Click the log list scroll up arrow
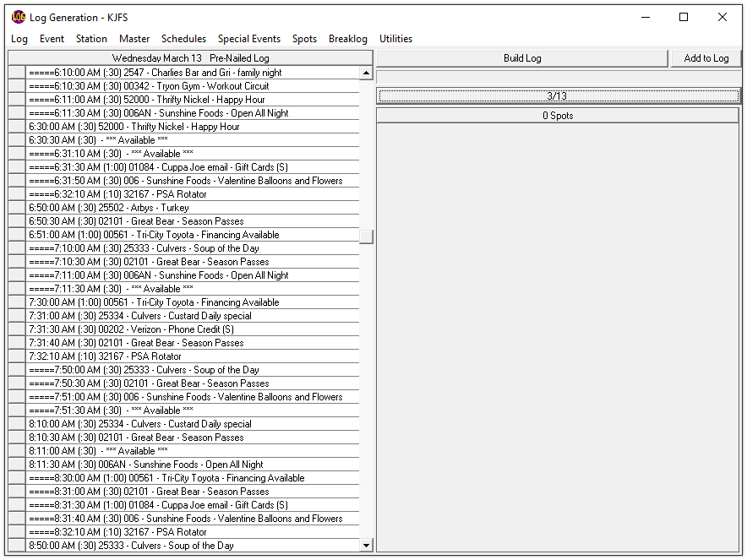 366,73
